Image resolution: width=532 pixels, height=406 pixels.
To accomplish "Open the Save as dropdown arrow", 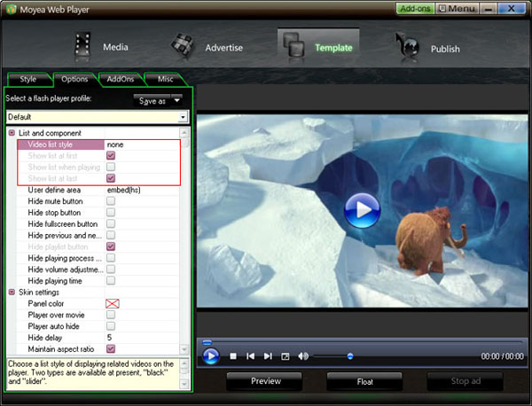I will coord(176,100).
